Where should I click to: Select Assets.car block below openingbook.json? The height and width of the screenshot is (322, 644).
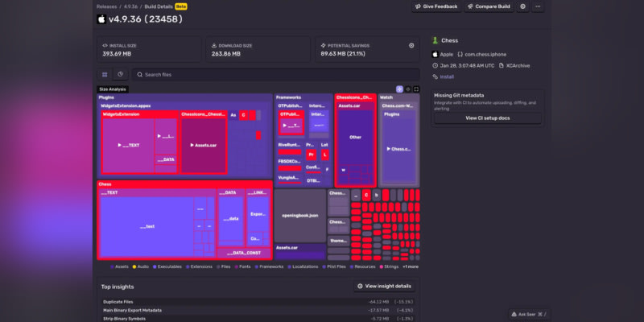click(299, 252)
